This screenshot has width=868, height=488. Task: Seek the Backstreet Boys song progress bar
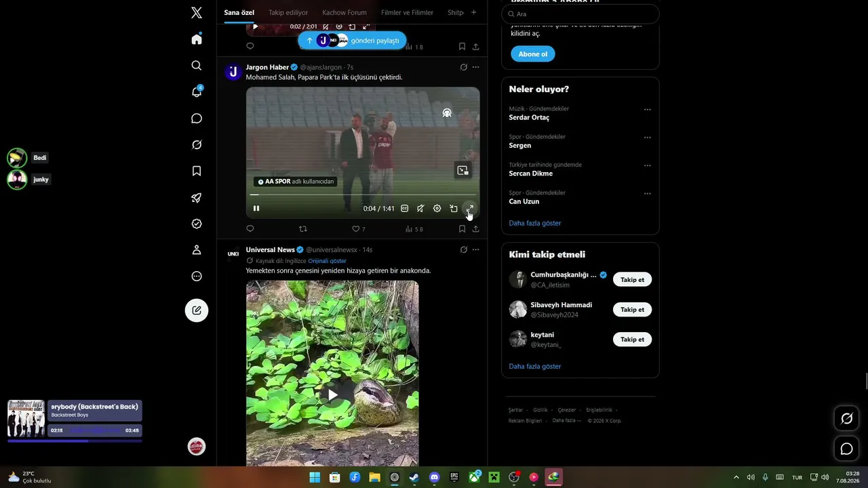(x=75, y=441)
